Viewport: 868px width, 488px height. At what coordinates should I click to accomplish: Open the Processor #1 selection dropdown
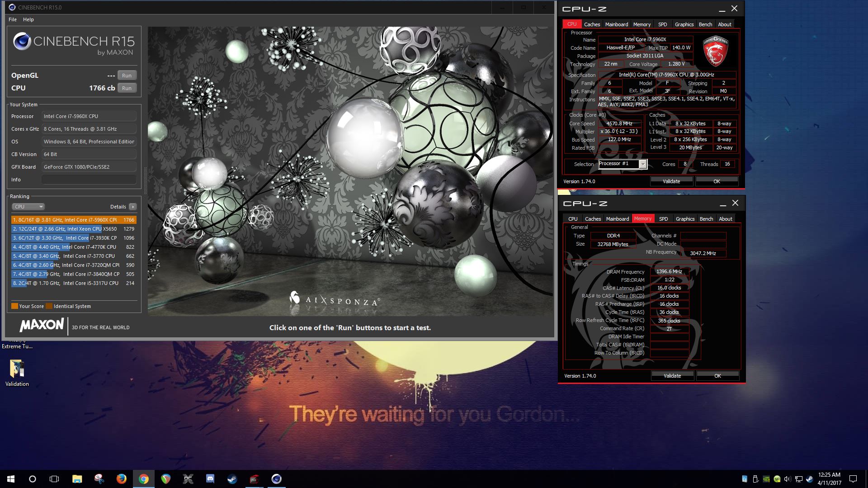[623, 164]
